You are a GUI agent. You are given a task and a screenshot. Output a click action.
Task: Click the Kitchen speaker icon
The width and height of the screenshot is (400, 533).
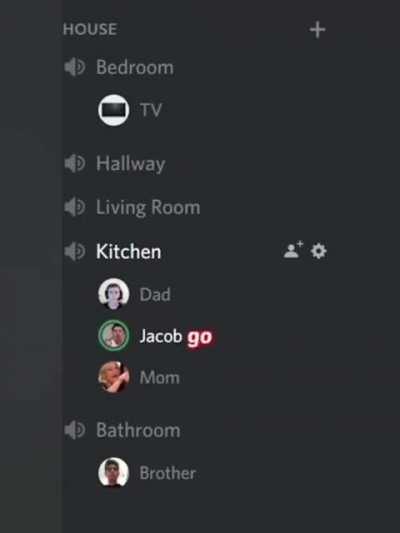[74, 252]
